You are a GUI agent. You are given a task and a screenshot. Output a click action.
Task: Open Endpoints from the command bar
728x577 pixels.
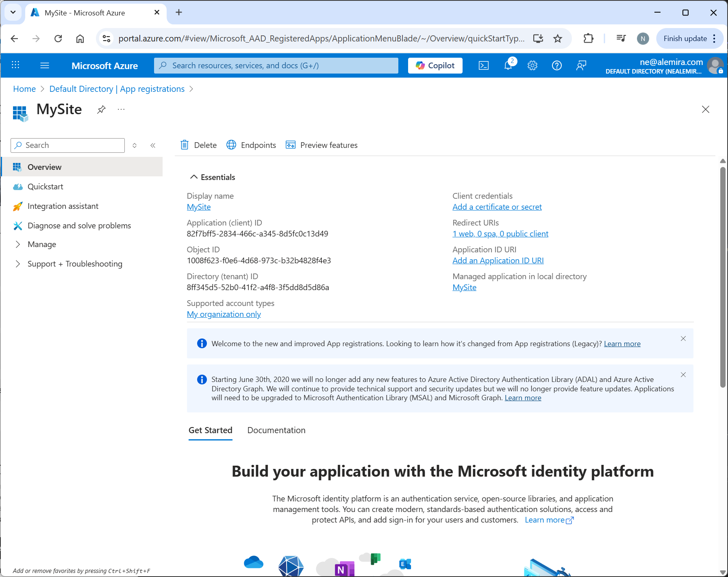point(251,145)
